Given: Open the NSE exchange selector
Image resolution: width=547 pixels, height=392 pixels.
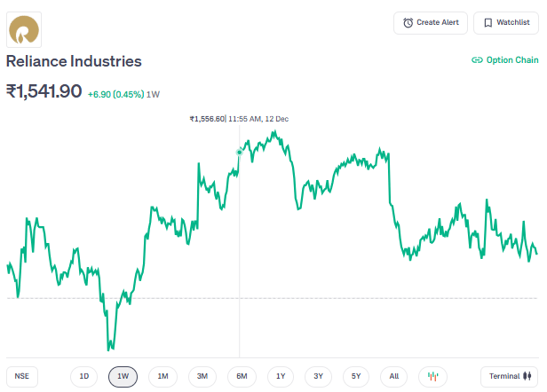Looking at the screenshot, I should (x=22, y=376).
